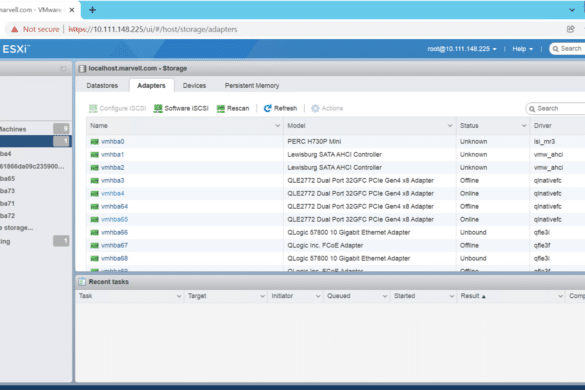Expand the Status column dropdown arrow
Viewport: 585px width, 390px height.
pyautogui.click(x=524, y=126)
